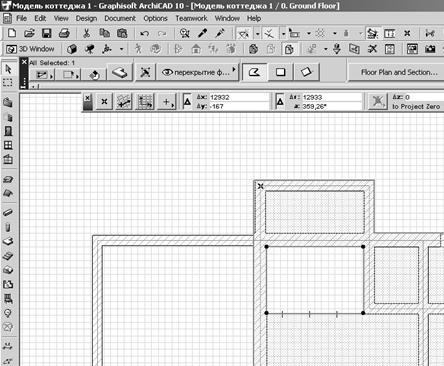Click the grayed-out Redo arrow
The width and height of the screenshot is (444, 366).
coord(162,33)
